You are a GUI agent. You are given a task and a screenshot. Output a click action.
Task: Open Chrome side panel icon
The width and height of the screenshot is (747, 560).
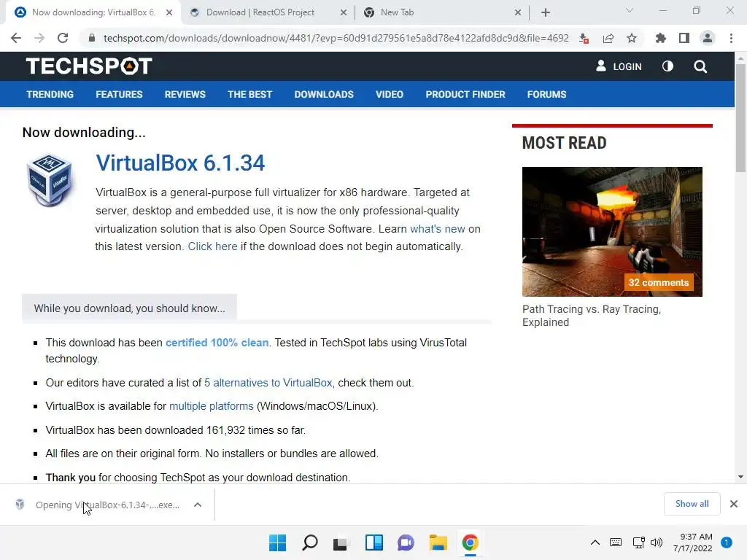684,38
